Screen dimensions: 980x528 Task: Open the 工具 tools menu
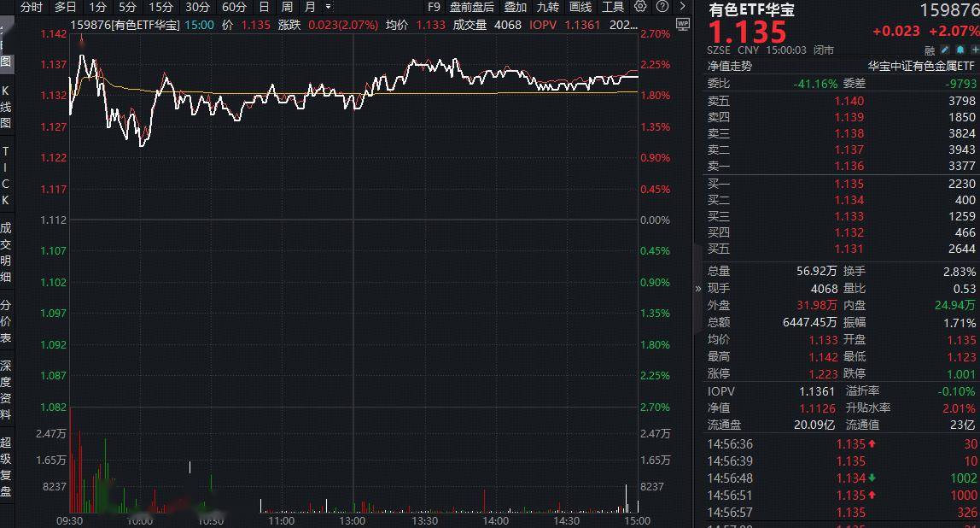click(x=613, y=7)
